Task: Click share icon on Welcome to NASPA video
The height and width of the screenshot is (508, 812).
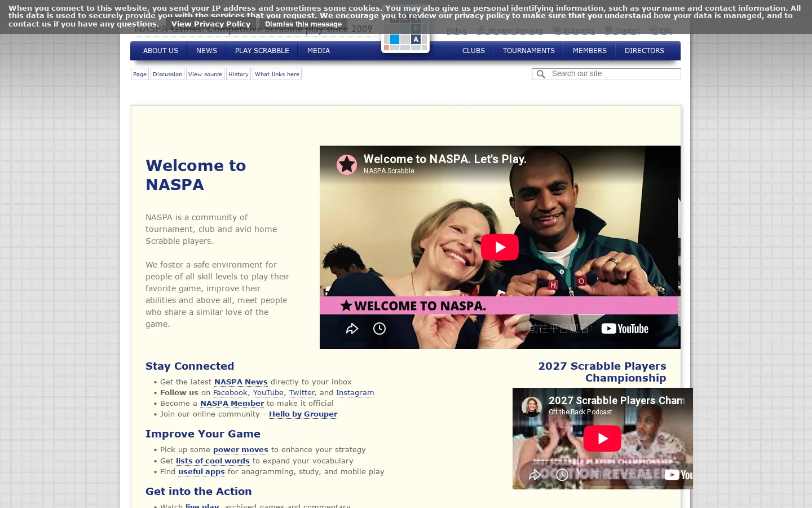Action: point(352,329)
